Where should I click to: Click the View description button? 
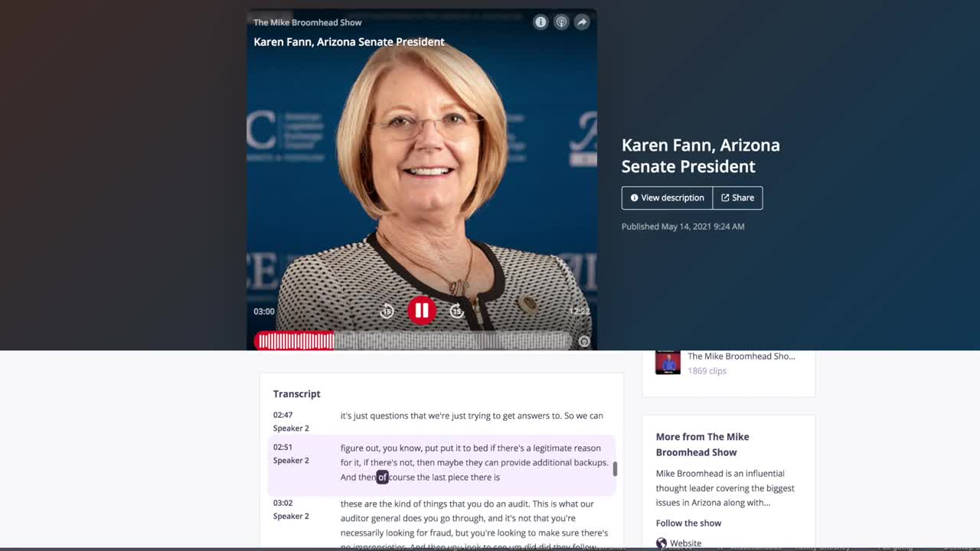[x=667, y=197]
